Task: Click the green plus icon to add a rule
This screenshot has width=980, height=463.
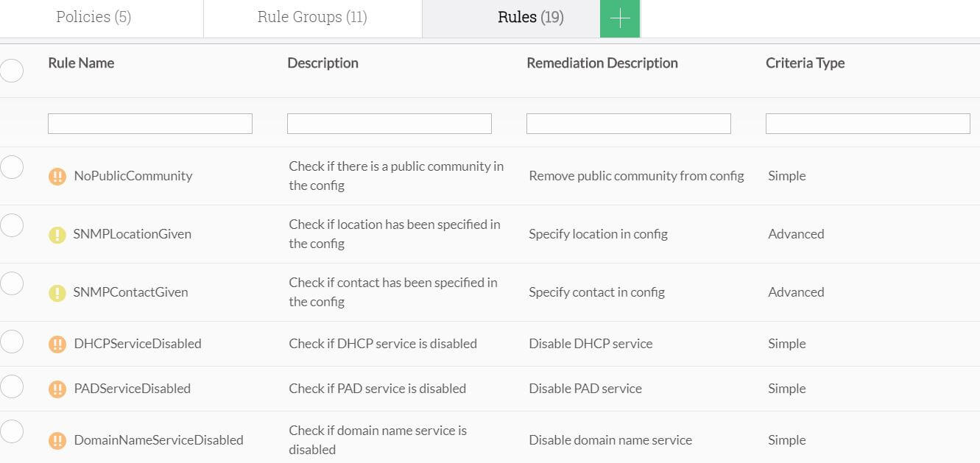Action: point(619,16)
